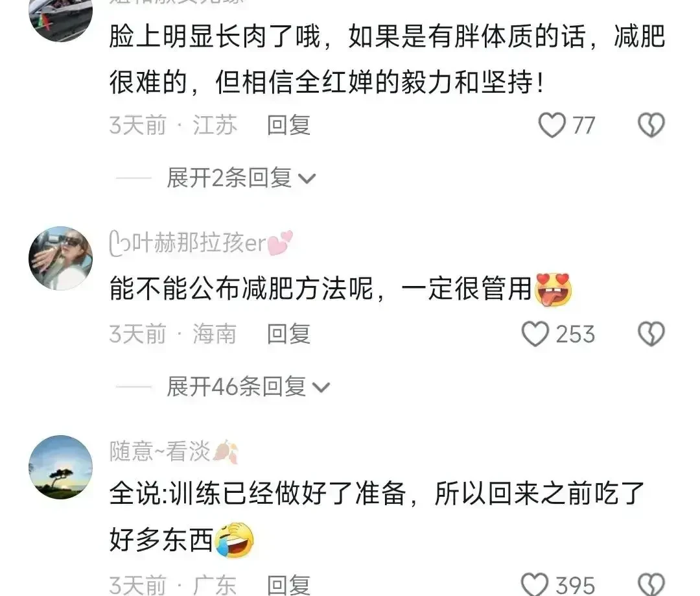
Task: Dislike the Guangdong comment with broken heart
Action: (651, 584)
